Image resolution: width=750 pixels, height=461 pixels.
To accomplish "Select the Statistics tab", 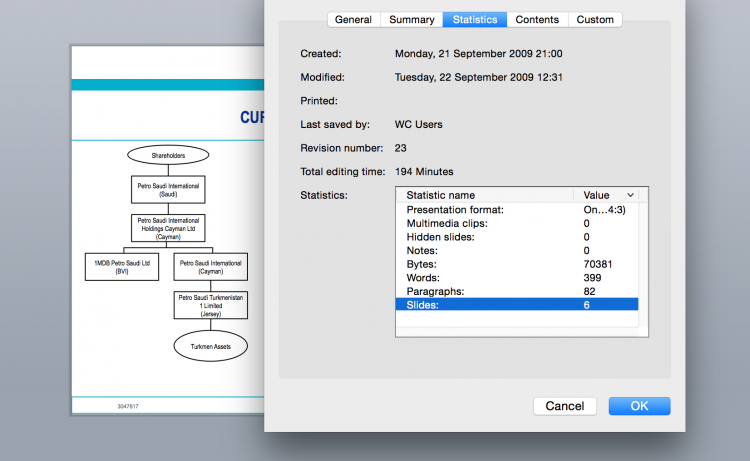I will click(475, 20).
